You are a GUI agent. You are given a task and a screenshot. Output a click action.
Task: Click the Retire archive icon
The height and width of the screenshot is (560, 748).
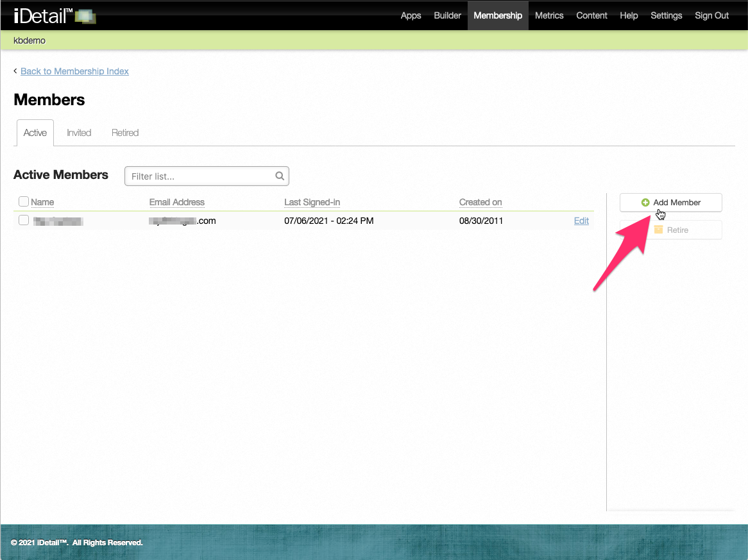pos(658,230)
